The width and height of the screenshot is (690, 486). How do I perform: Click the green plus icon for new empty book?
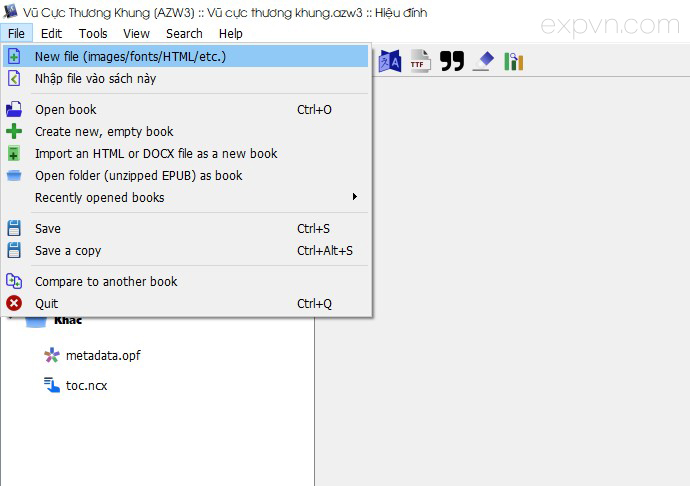tap(14, 131)
